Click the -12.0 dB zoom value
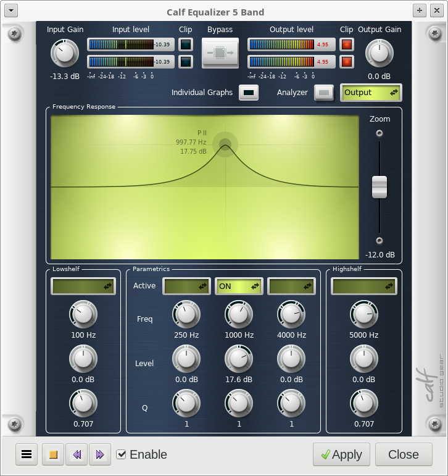This screenshot has height=476, width=448. point(380,255)
